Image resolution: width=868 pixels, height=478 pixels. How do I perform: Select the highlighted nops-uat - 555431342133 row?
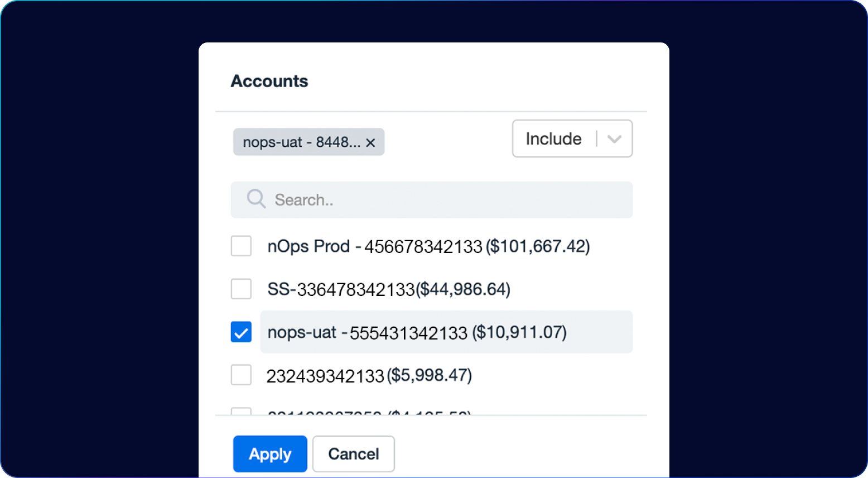pos(446,332)
